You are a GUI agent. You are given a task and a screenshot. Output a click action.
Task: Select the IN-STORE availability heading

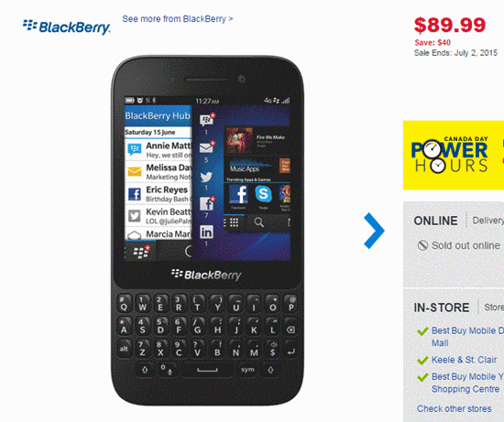coord(442,308)
